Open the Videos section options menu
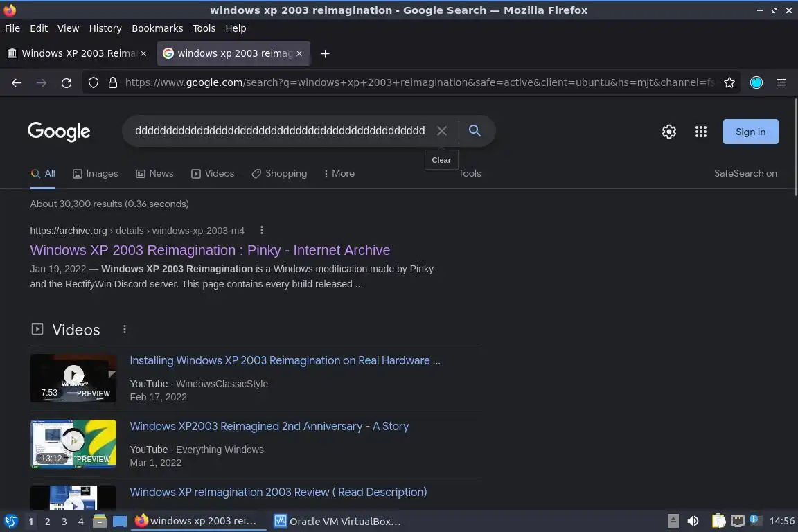Image resolution: width=798 pixels, height=532 pixels. tap(124, 329)
